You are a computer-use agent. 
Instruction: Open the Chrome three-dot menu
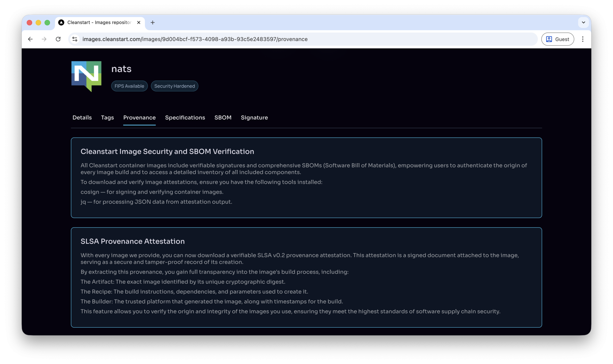coord(583,39)
